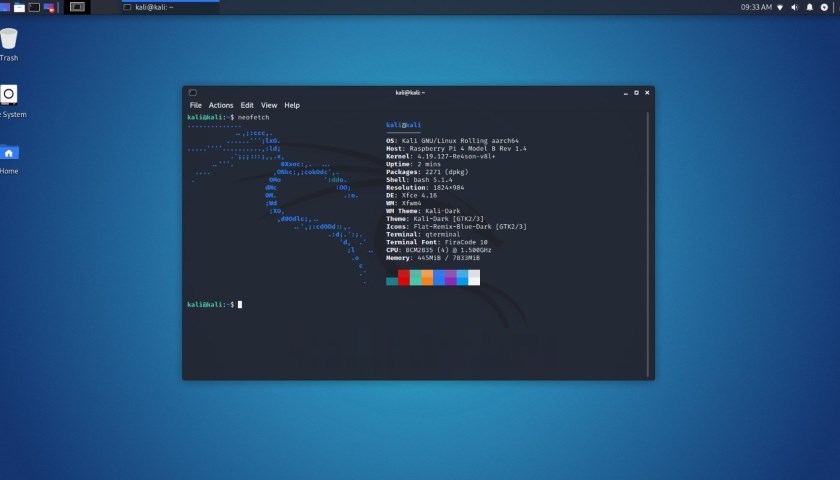Click the 'Packages: 2271 (dpkg)' line
This screenshot has width=840, height=480.
pos(427,172)
